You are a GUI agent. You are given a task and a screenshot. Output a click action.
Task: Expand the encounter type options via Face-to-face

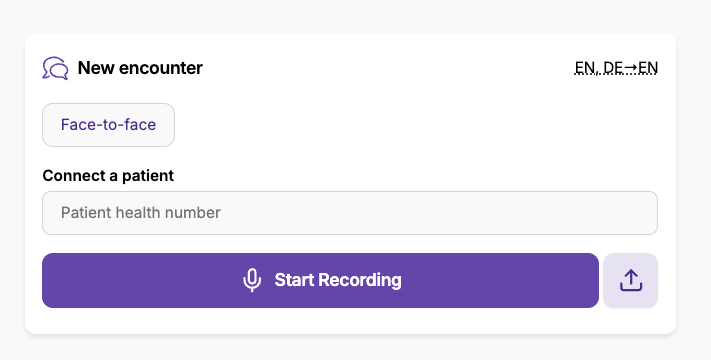108,125
